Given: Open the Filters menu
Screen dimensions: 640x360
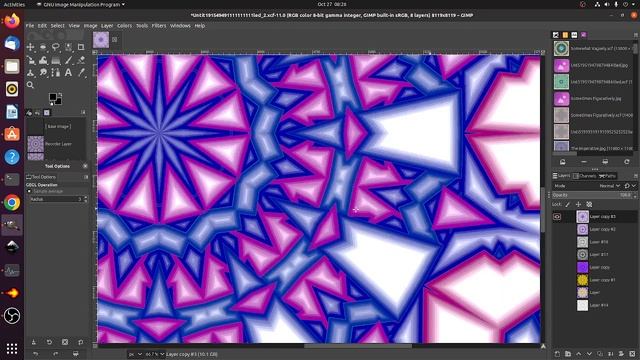Looking at the screenshot, I should [159, 25].
